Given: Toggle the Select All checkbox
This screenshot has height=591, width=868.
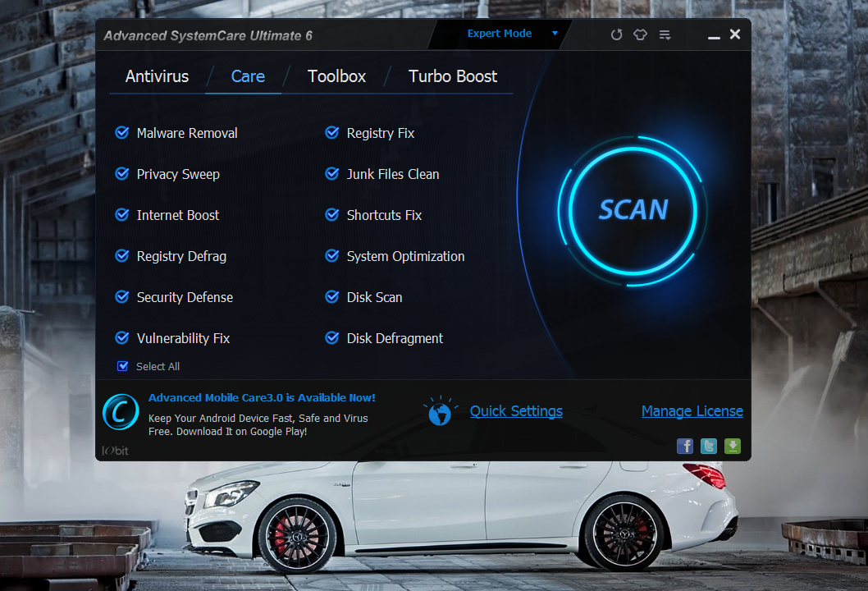Looking at the screenshot, I should [x=123, y=366].
